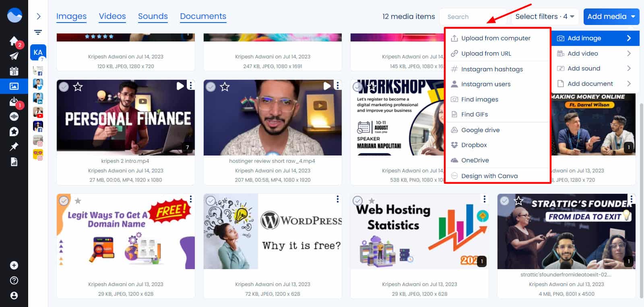Screen dimensions: 644x307
Task: Select the KA account group avatar
Action: point(38,52)
